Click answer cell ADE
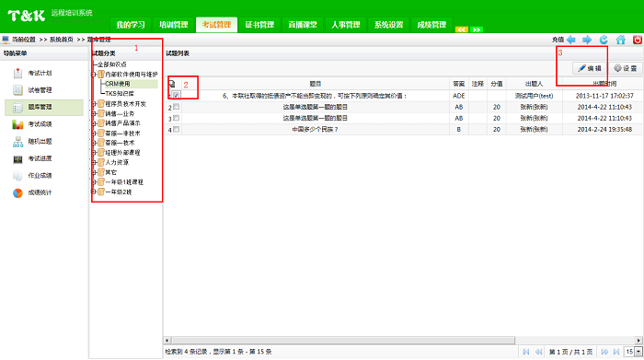The image size is (644, 360). tap(459, 96)
